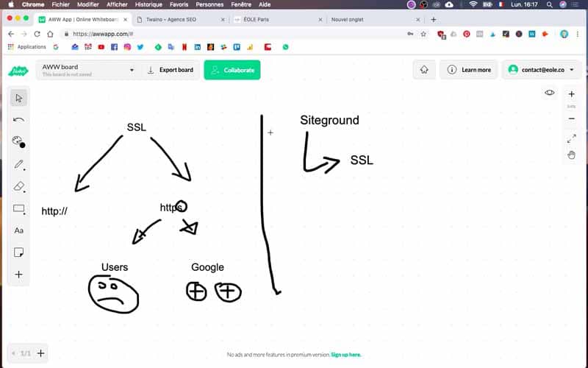Click the browser back arrow
Viewport: 588px width, 368px height.
pyautogui.click(x=11, y=34)
